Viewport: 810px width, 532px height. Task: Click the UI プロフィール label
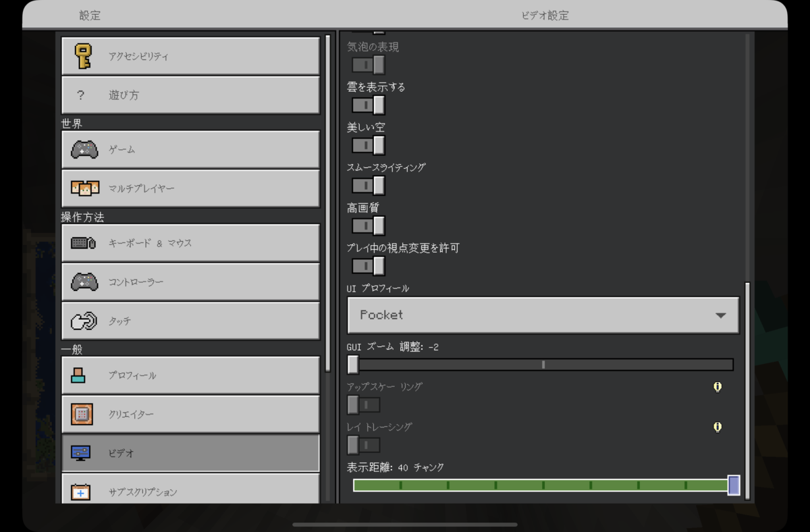point(378,288)
